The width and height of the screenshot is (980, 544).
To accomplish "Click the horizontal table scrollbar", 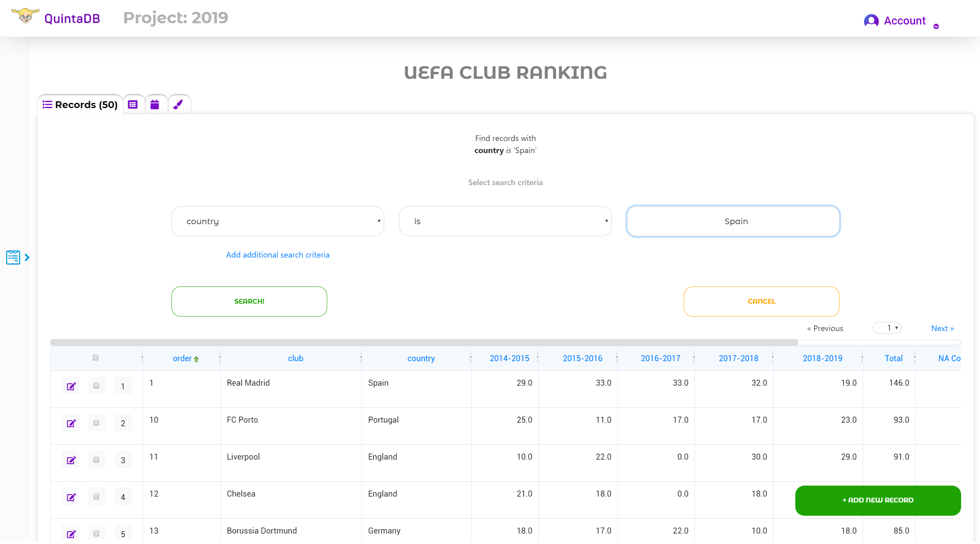I will 424,342.
